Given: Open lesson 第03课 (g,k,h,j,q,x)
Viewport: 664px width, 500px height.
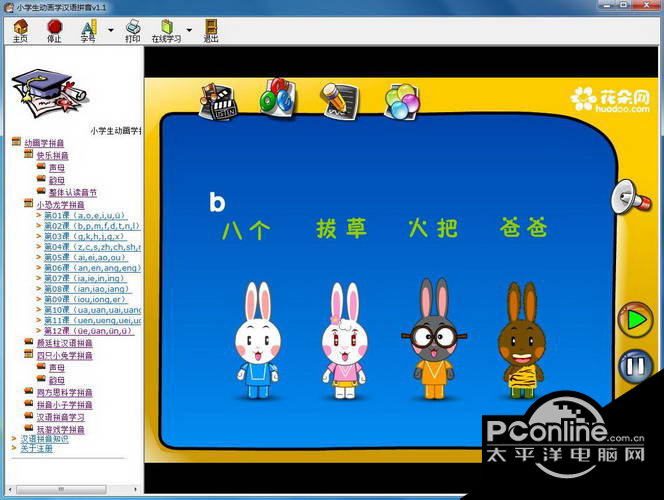Looking at the screenshot, I should [85, 237].
